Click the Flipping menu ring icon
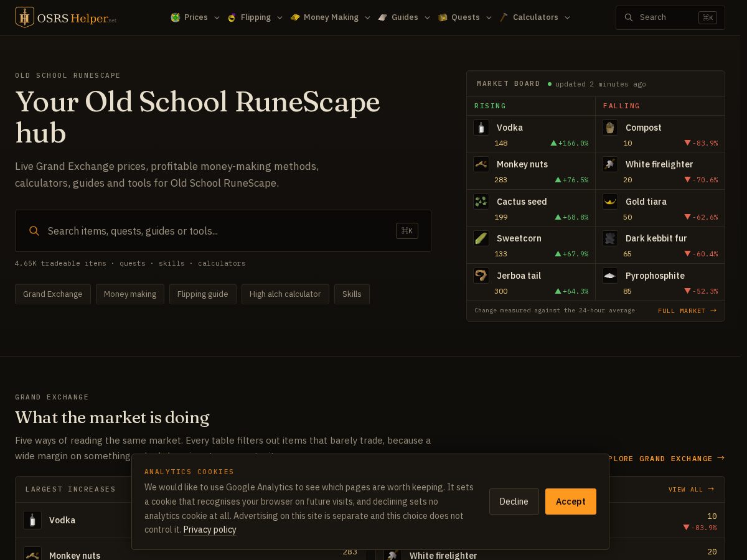The height and width of the screenshot is (560, 747). coord(232,17)
